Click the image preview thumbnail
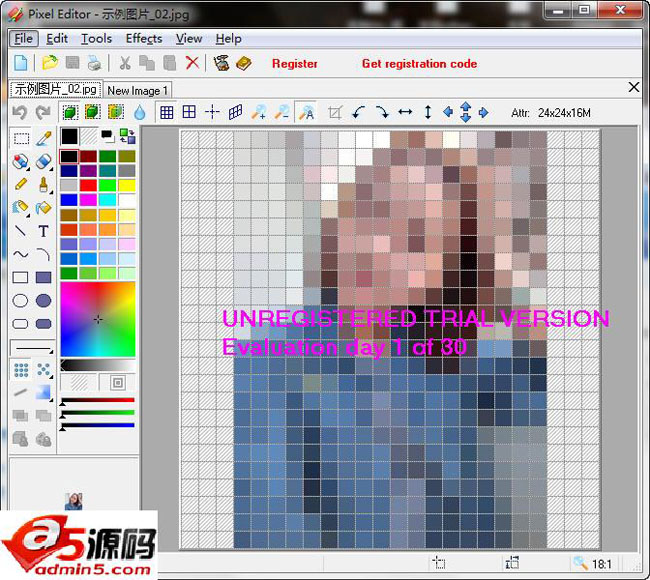Screen dimensions: 650x580 [74, 501]
